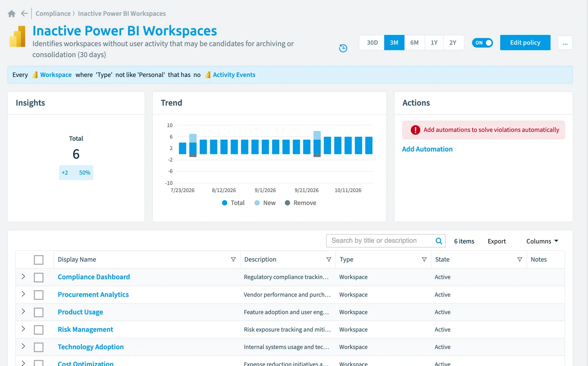The height and width of the screenshot is (366, 588).
Task: Select the Product Usage checkbox
Action: pyautogui.click(x=39, y=312)
